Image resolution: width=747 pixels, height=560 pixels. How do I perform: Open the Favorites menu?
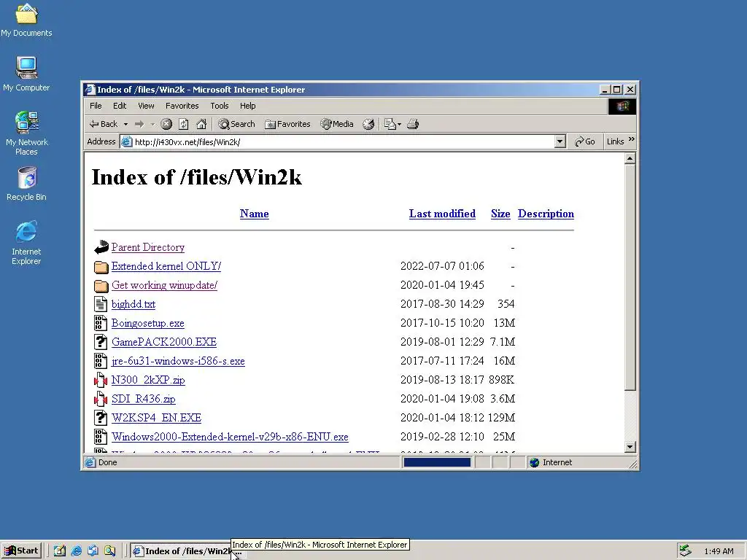pyautogui.click(x=182, y=106)
